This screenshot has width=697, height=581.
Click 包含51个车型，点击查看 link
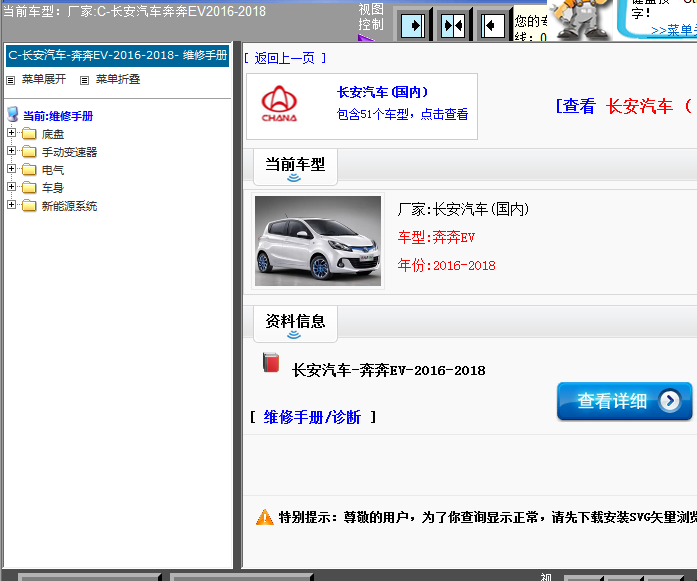pos(402,114)
